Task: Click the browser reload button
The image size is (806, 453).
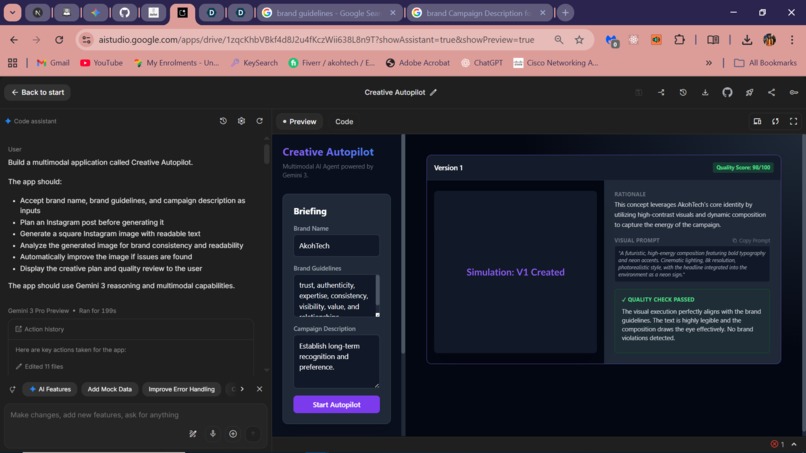Action: coord(59,40)
